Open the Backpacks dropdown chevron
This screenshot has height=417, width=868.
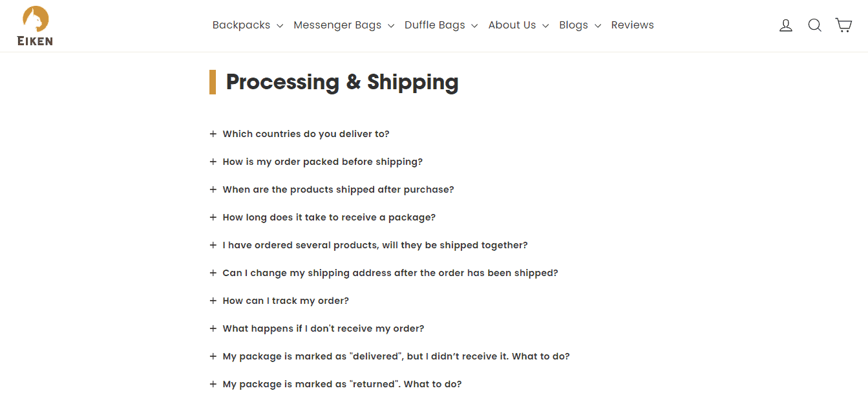[x=280, y=26]
